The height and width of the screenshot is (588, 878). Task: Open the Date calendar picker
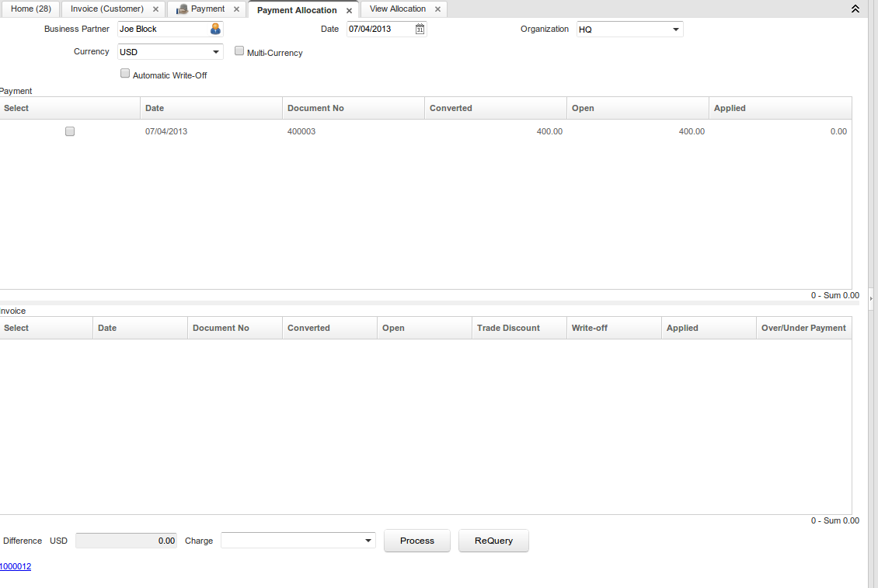point(420,30)
